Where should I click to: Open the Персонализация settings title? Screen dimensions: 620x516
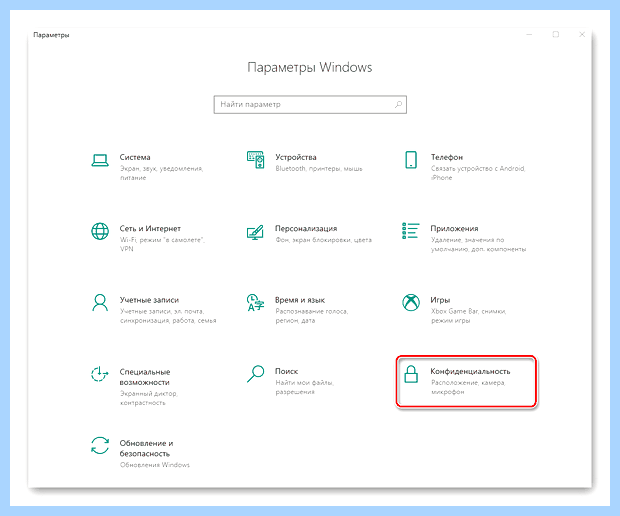pyautogui.click(x=306, y=229)
